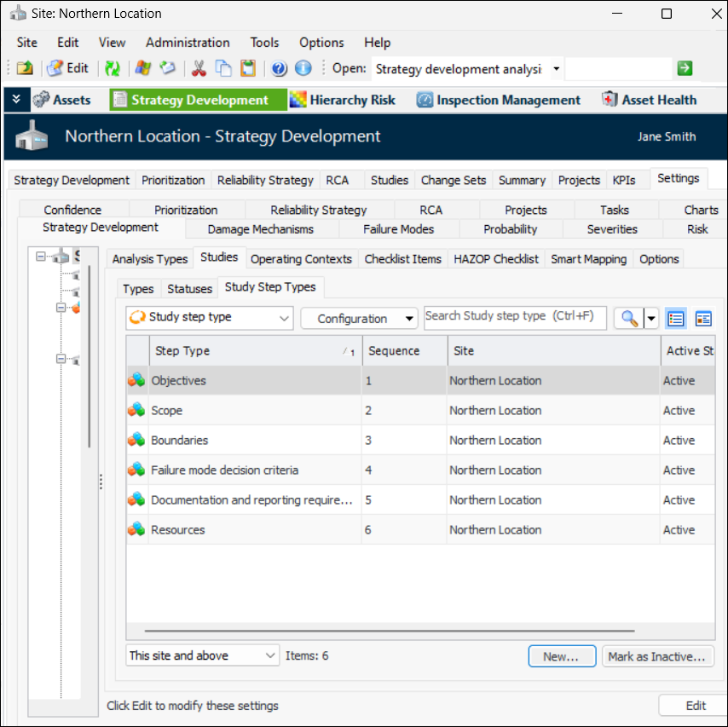Click the Cut scissors icon in toolbar
Viewport: 728px width, 727px height.
199,69
